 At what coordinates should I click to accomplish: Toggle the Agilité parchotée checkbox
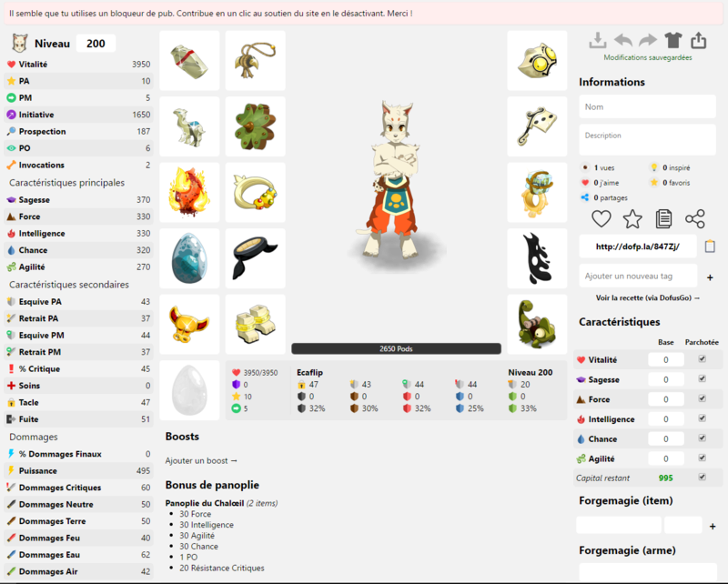click(x=702, y=458)
